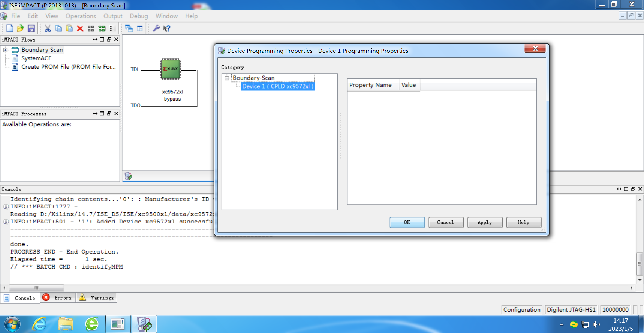Click the greyed-out list toolbar icon
Image resolution: width=644 pixels, height=333 pixels.
click(111, 28)
